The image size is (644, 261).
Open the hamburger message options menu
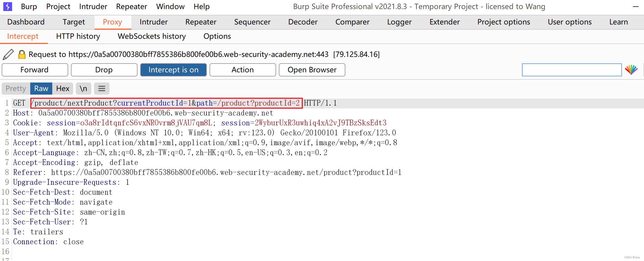(x=102, y=89)
